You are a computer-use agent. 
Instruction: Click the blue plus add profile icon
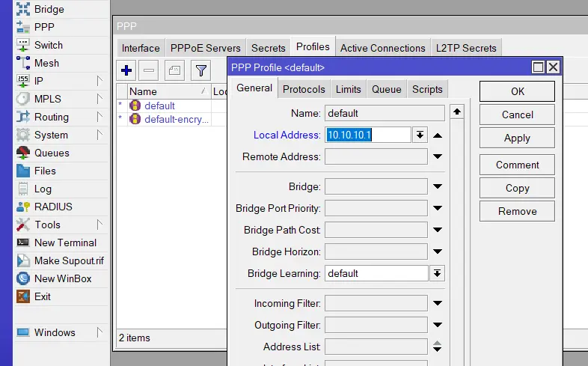(x=126, y=71)
